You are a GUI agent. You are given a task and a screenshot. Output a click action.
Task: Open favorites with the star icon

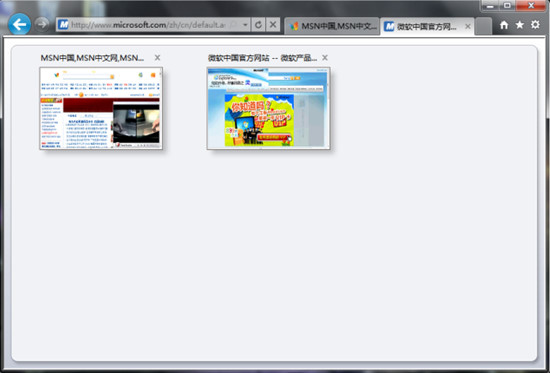pos(519,25)
